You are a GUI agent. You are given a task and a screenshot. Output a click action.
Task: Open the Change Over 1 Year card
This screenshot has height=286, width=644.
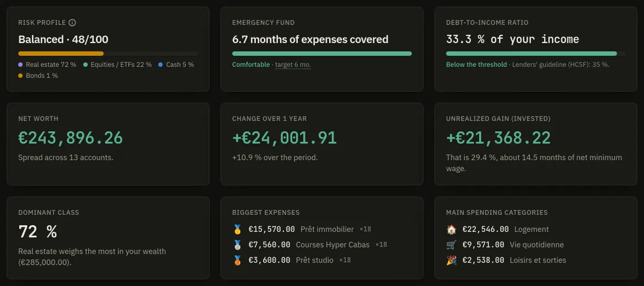(x=322, y=144)
